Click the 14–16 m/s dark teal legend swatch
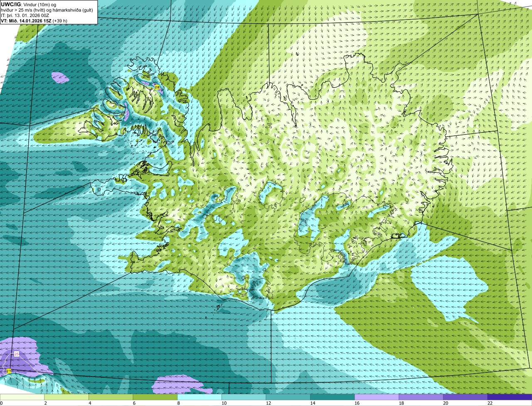 [332, 397]
